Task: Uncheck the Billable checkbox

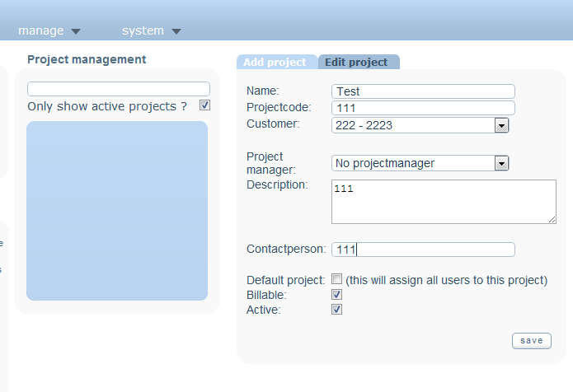Action: 336,294
